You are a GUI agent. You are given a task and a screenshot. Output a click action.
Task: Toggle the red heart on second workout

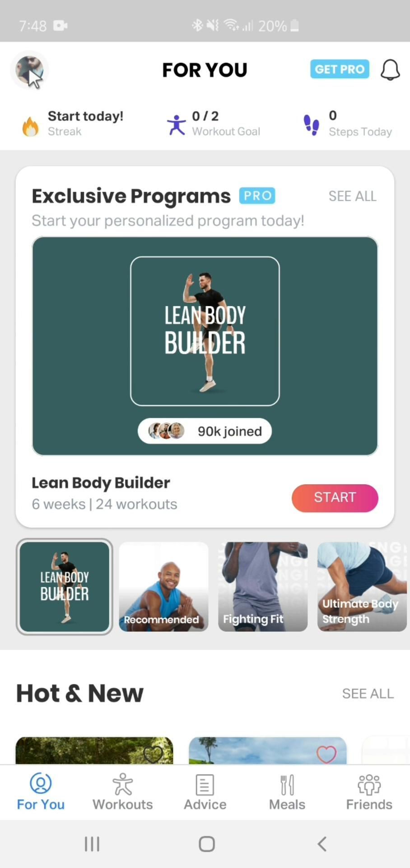coord(326,754)
